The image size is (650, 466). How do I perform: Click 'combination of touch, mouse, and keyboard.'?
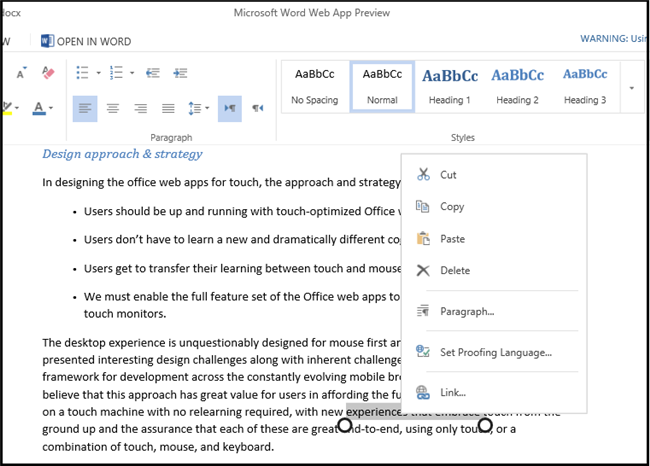[158, 447]
